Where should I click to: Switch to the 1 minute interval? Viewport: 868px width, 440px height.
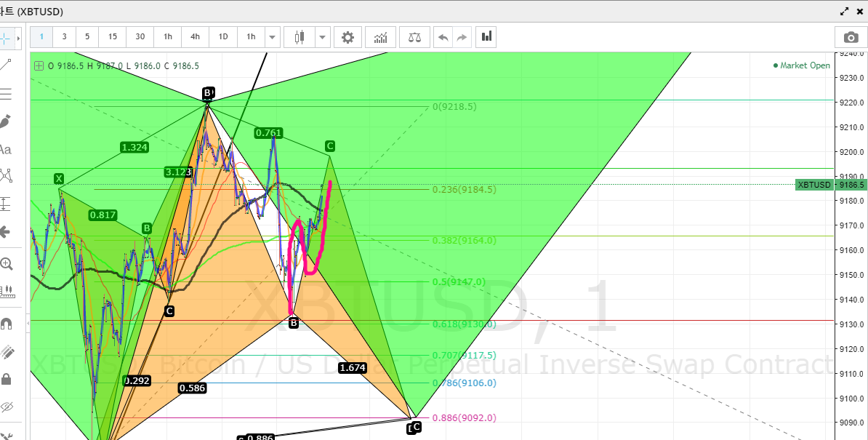[x=41, y=37]
